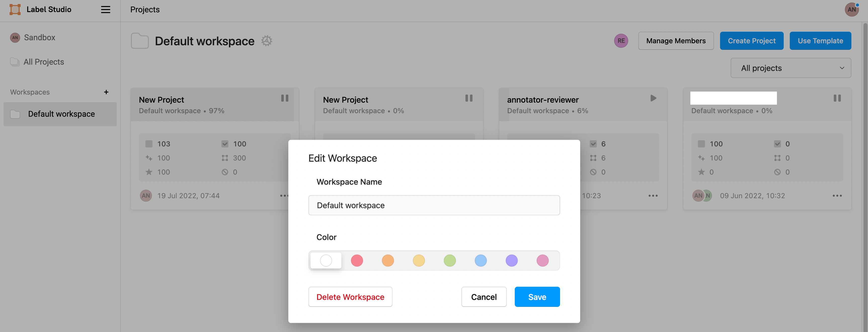The height and width of the screenshot is (332, 868).
Task: Go to All Projects in sidebar
Action: click(44, 62)
